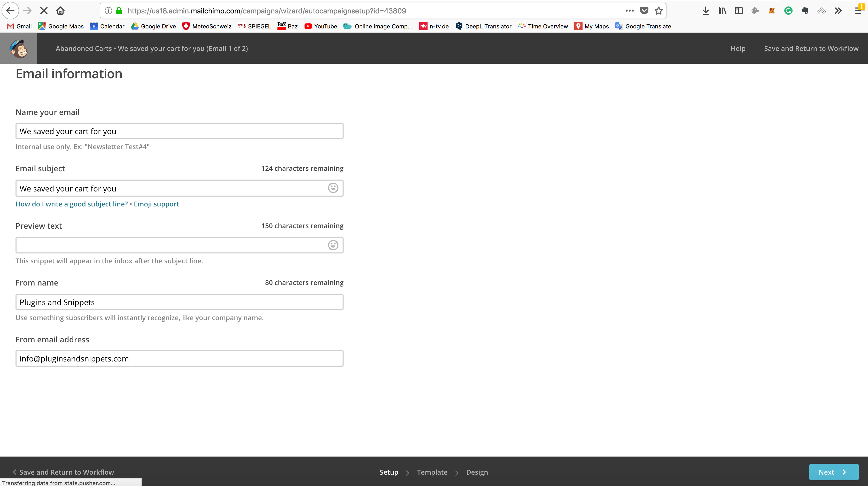The image size is (868, 486).
Task: Click the Help menu item in header
Action: (738, 49)
